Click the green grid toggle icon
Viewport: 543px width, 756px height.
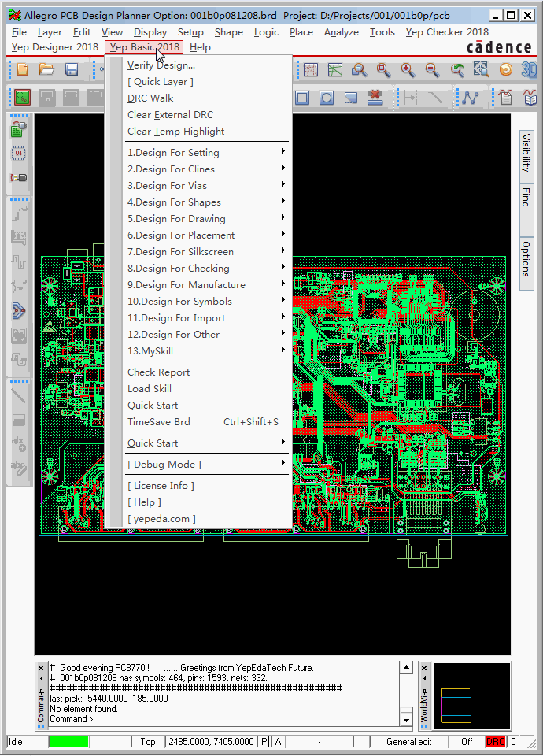coord(335,70)
